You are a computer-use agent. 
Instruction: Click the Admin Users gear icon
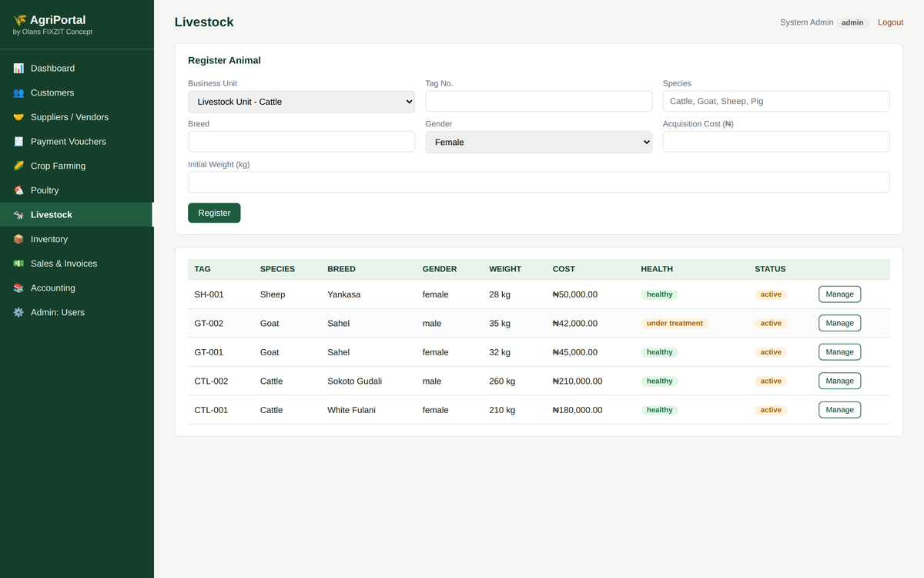click(18, 312)
